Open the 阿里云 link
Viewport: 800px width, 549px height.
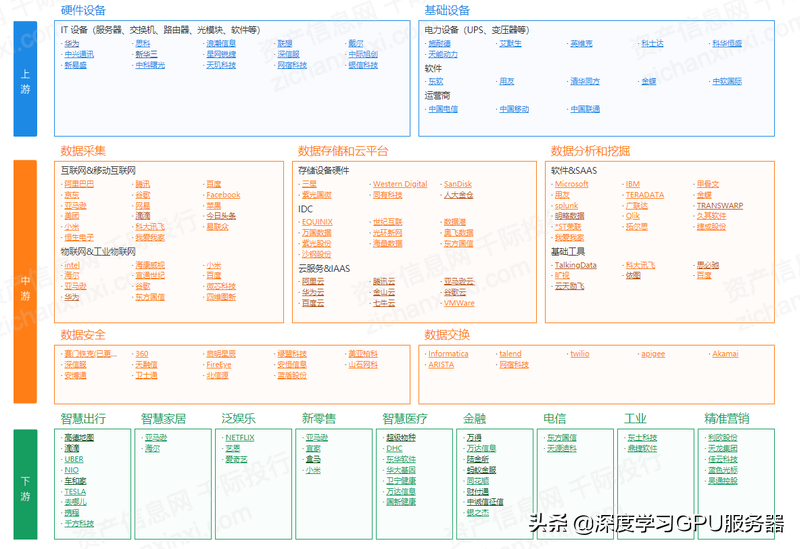(313, 281)
